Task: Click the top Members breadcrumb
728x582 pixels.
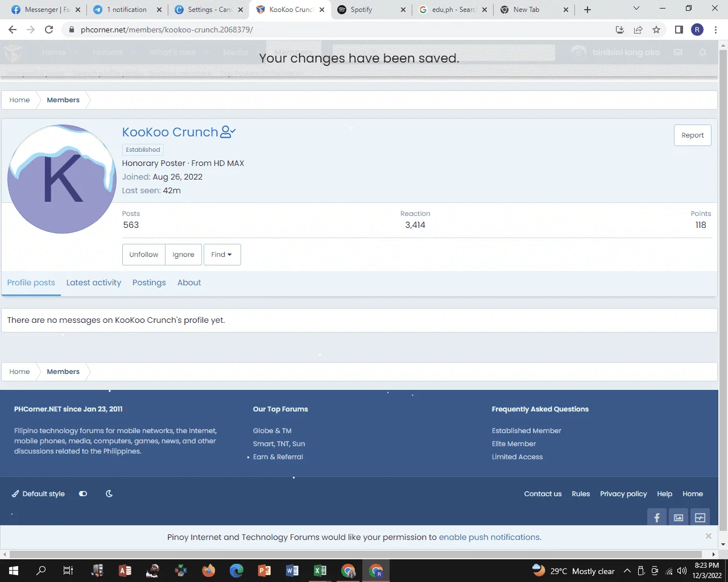Action: pos(63,100)
